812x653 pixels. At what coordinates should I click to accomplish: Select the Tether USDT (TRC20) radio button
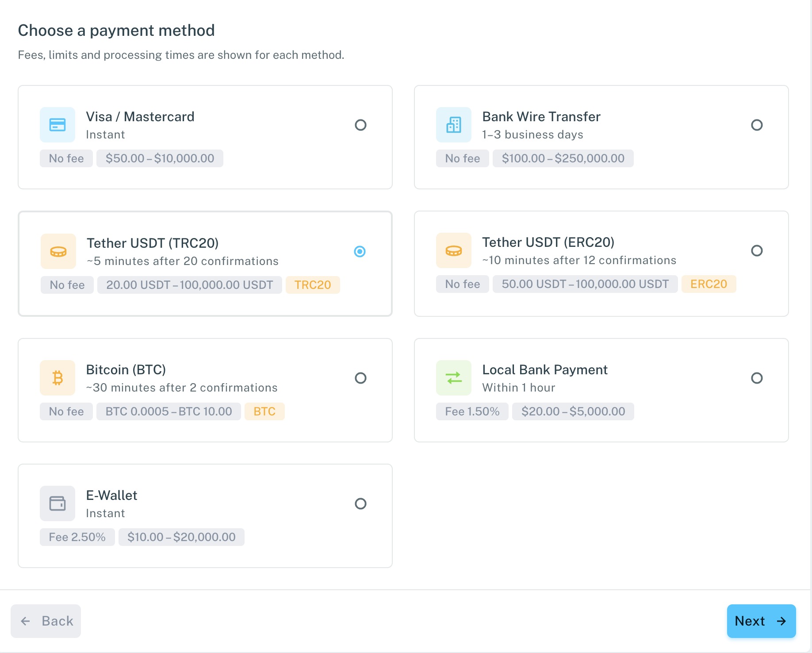coord(360,251)
